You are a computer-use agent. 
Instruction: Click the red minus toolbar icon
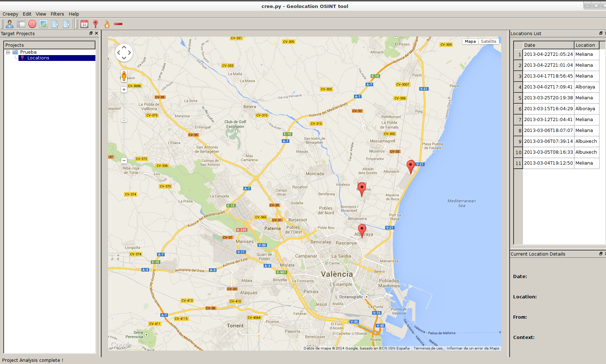(x=118, y=24)
